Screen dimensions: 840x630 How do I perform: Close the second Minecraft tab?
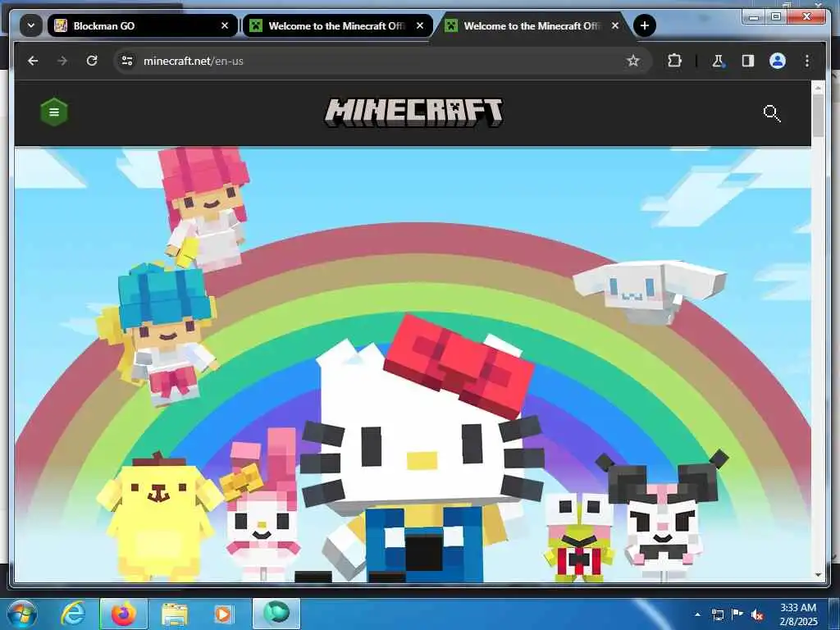pos(420,25)
